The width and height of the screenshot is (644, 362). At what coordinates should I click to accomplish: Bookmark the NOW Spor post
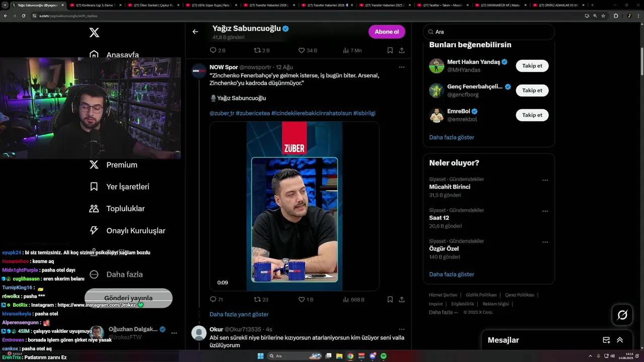coord(390,299)
